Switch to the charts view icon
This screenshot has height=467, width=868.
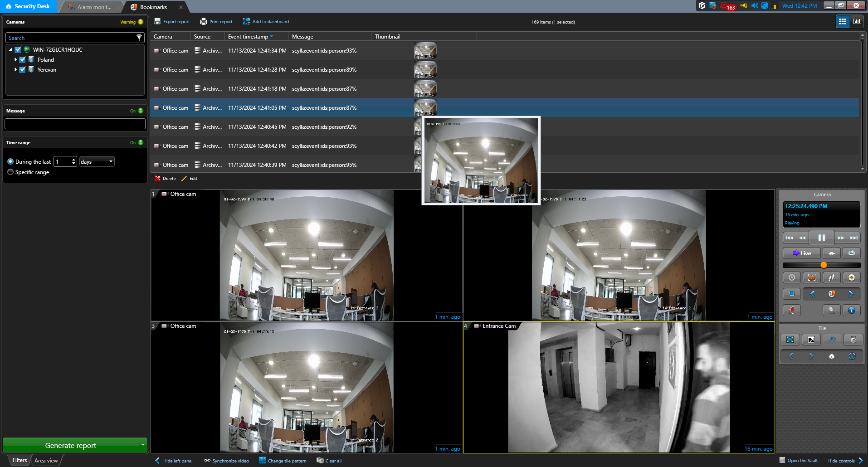click(857, 21)
